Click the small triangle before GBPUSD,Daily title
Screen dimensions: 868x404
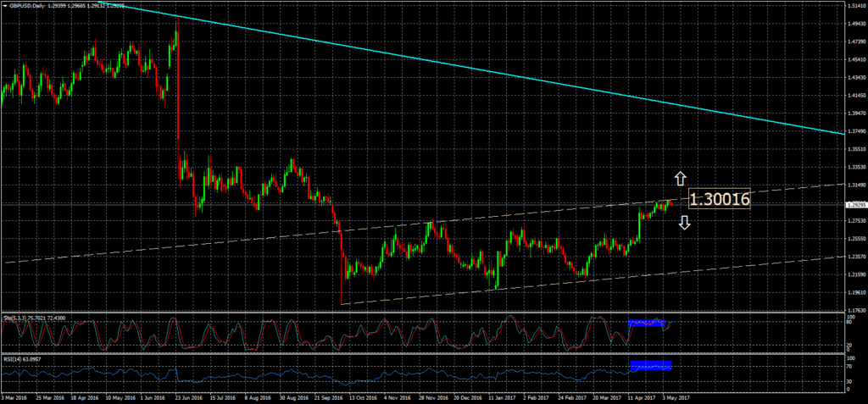coord(5,5)
